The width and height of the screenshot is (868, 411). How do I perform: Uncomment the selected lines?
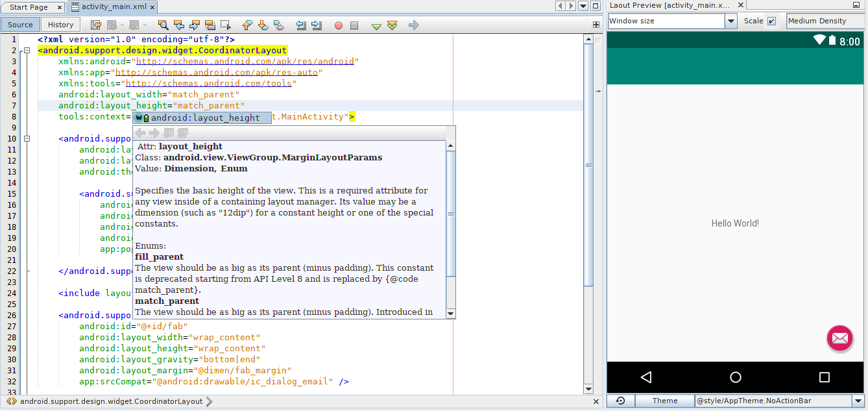pyautogui.click(x=392, y=25)
